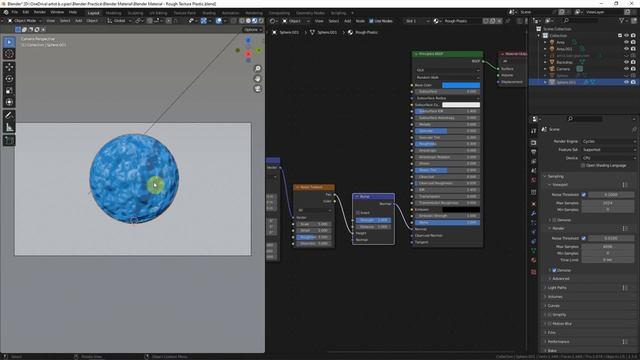Open the Object properties tab icon
The width and height of the screenshot is (640, 360).
[x=533, y=204]
